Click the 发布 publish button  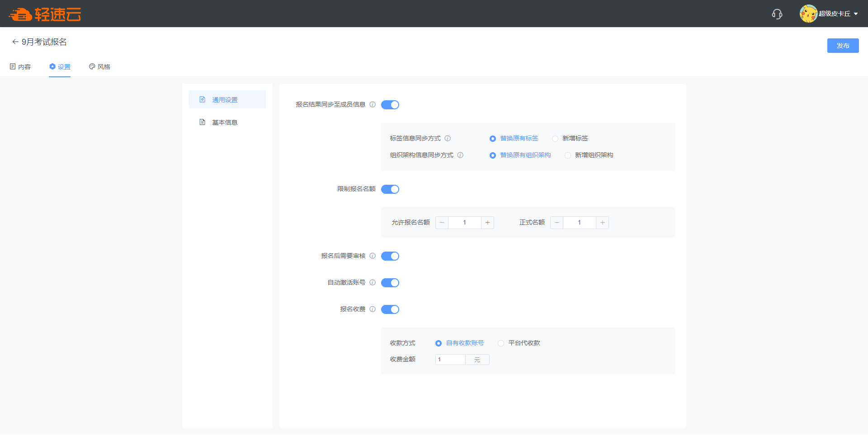[x=843, y=46]
